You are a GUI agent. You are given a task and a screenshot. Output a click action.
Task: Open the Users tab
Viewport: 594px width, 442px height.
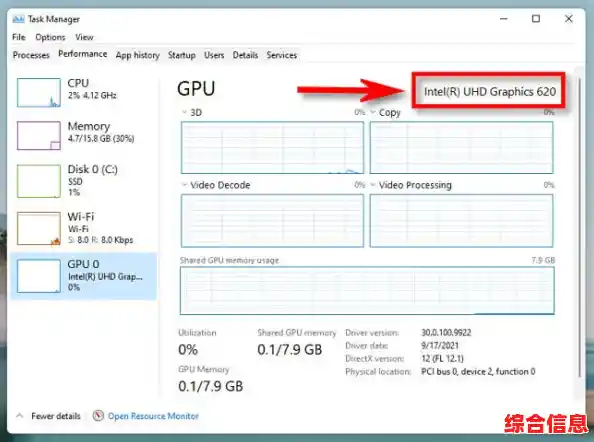214,55
